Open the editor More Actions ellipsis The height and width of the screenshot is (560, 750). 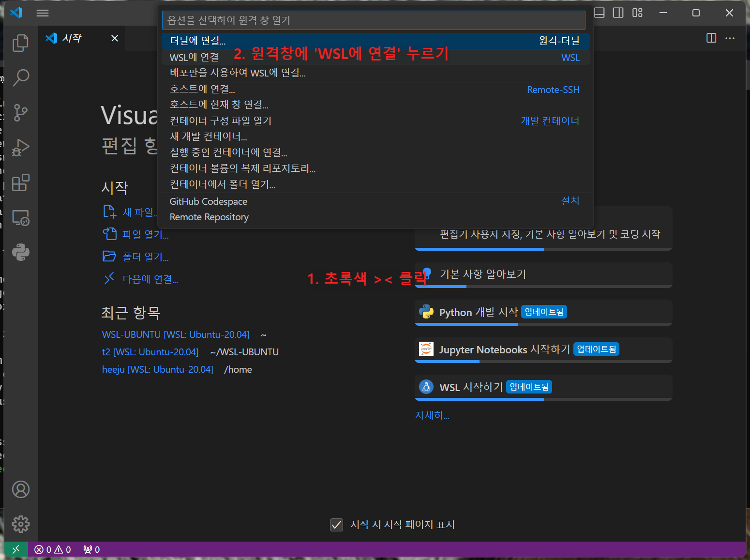(x=730, y=38)
